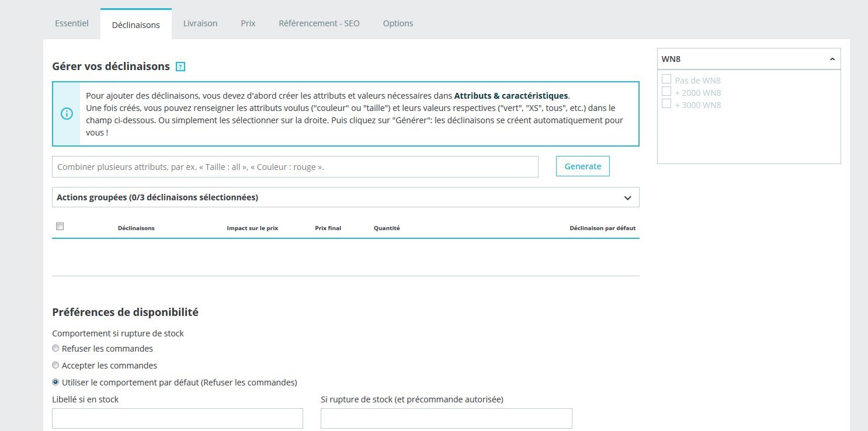Image resolution: width=868 pixels, height=431 pixels.
Task: Click the Impact sur le prix column header
Action: pos(252,228)
